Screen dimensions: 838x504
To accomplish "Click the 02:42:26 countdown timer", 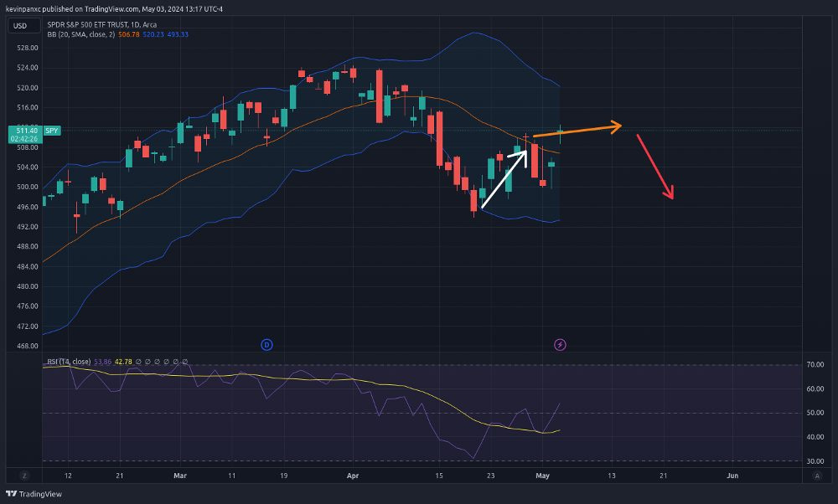I will 24,139.
